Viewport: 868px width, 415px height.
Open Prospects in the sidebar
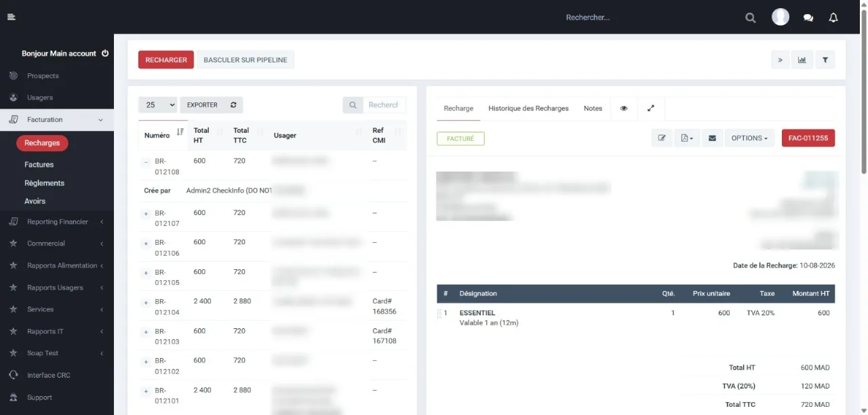pos(43,76)
